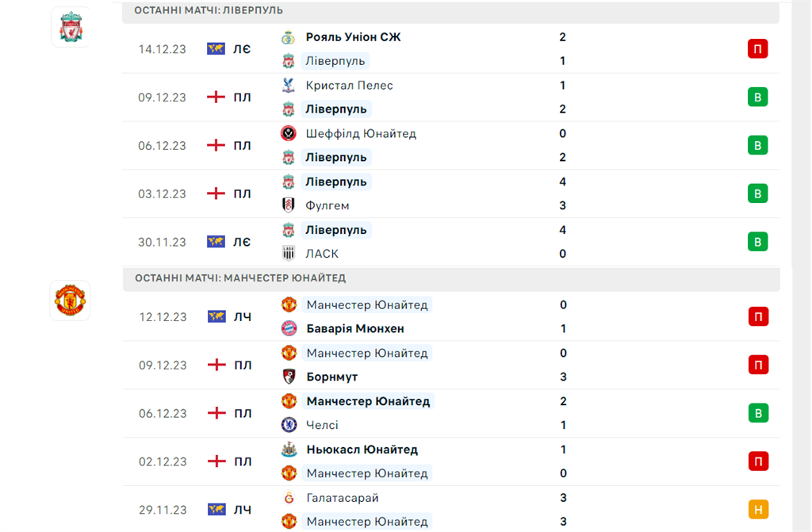Click the Bayern Munich team logo
The width and height of the screenshot is (812, 532).
(x=289, y=328)
